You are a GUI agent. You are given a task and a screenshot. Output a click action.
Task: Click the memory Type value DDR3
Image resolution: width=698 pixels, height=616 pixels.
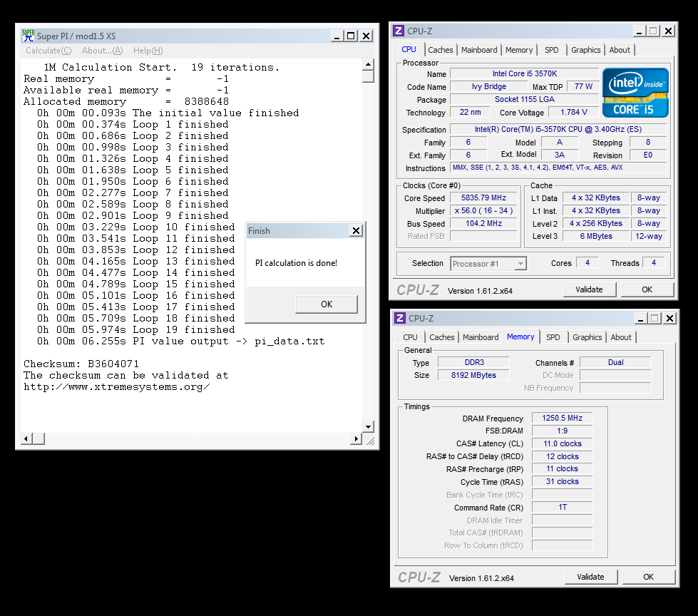coord(473,362)
